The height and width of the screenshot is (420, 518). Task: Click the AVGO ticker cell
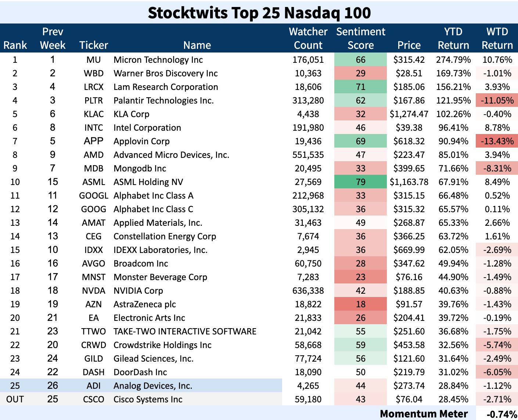pos(94,264)
